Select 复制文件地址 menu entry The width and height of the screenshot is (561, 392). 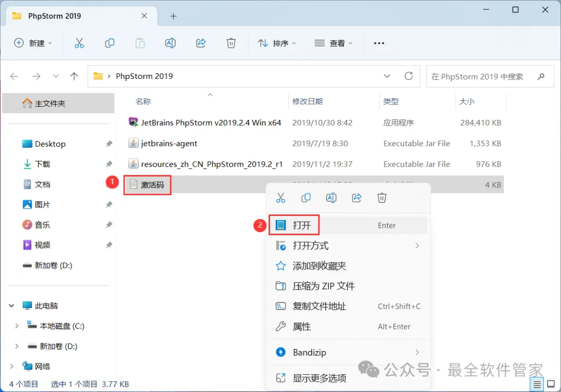pyautogui.click(x=348, y=306)
